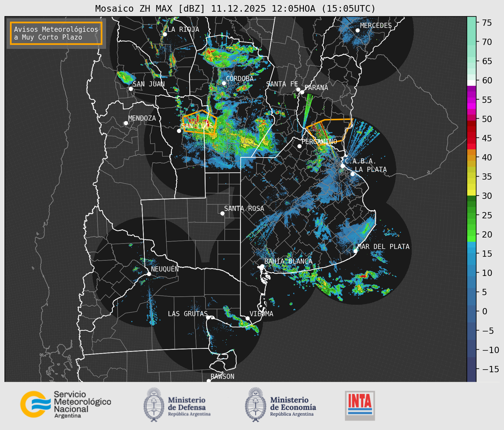
Task: Click the BAHÍA BLANCA city label
Action: 288,261
